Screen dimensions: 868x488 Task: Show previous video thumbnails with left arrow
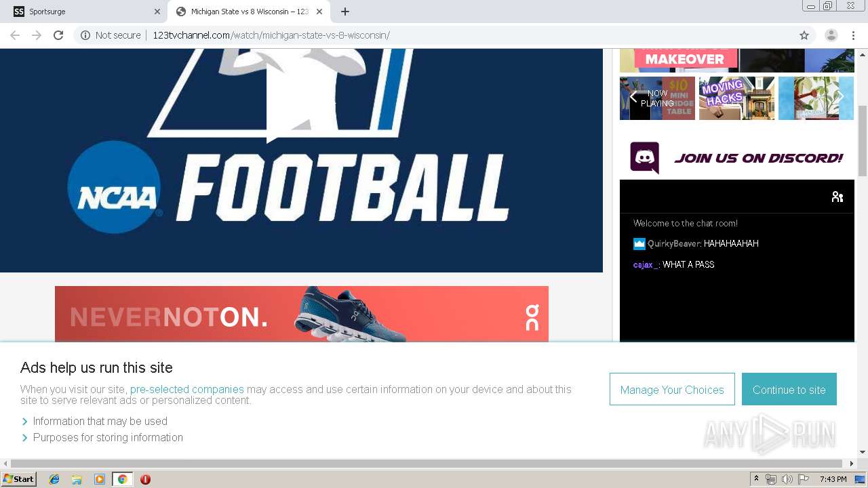633,98
